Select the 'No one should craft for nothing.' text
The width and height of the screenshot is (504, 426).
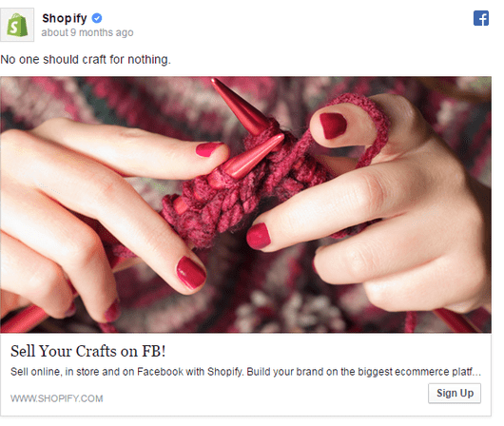pos(86,60)
